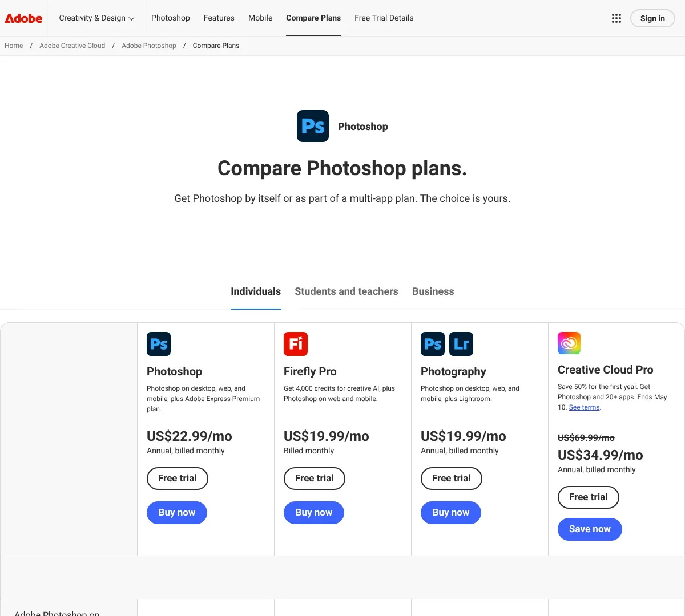685x616 pixels.
Task: Click Compare Plans breadcrumb text
Action: coord(216,46)
